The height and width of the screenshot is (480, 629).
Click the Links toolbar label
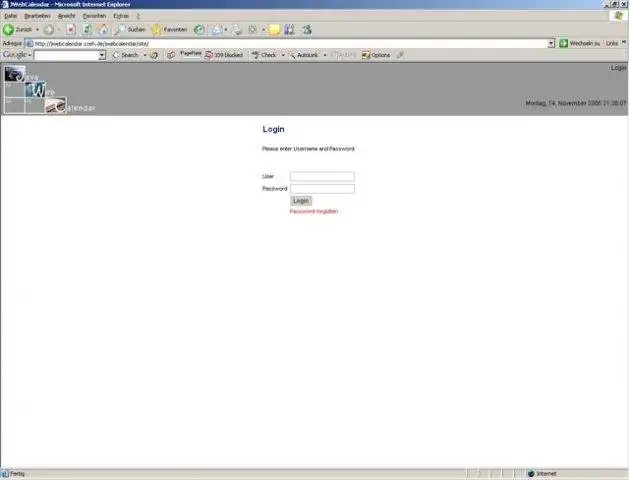[x=612, y=43]
